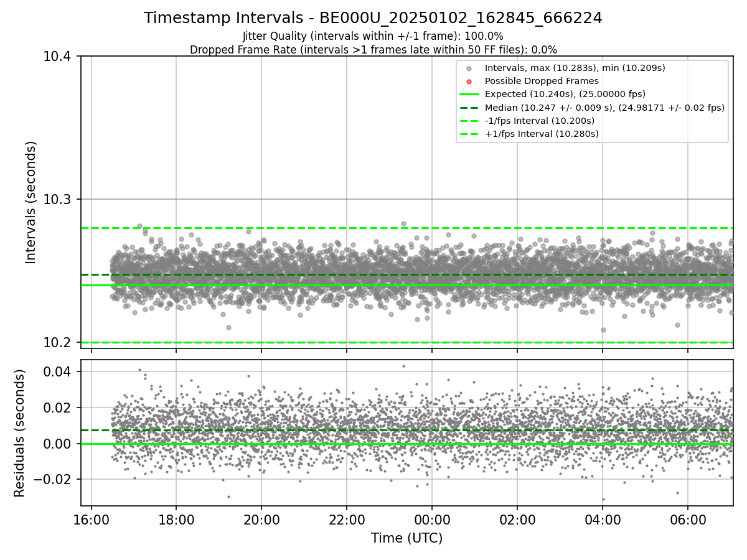Click the 10.3 y-axis tick label
Screen dimensions: 747x560
click(59, 199)
